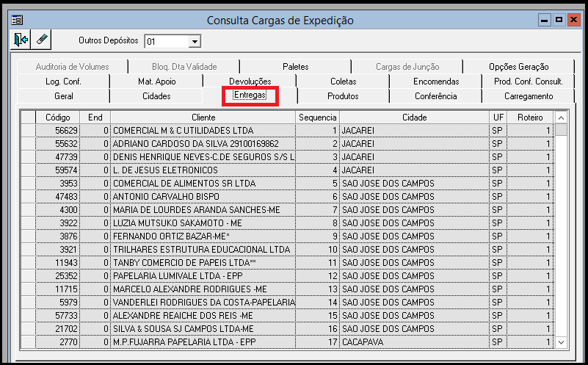The image size is (588, 365).
Task: Switch to the Auditoria de Volumes tab
Action: click(73, 67)
